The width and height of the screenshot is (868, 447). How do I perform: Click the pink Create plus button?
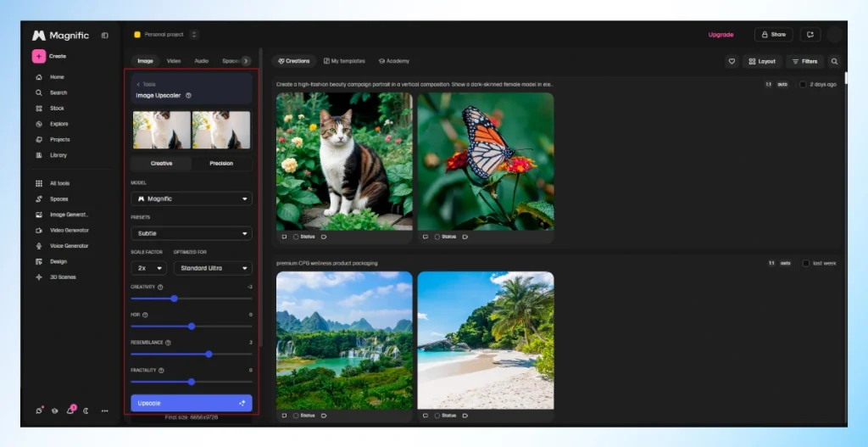tap(39, 56)
